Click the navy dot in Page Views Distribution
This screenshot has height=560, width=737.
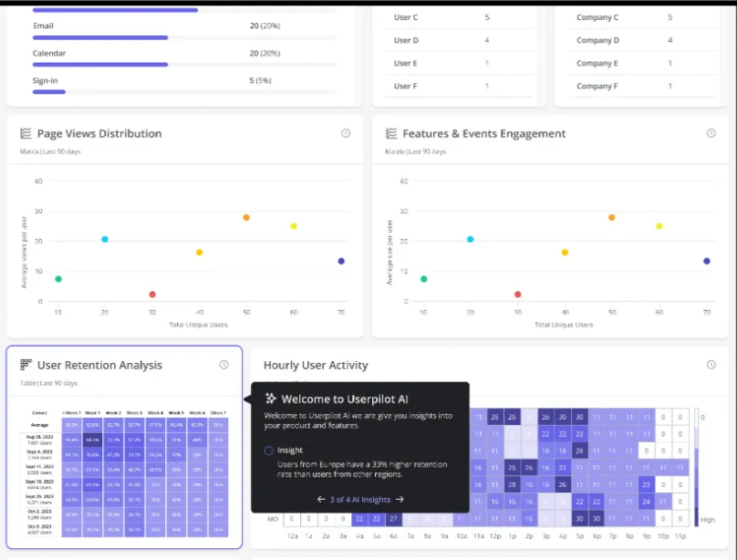[341, 261]
